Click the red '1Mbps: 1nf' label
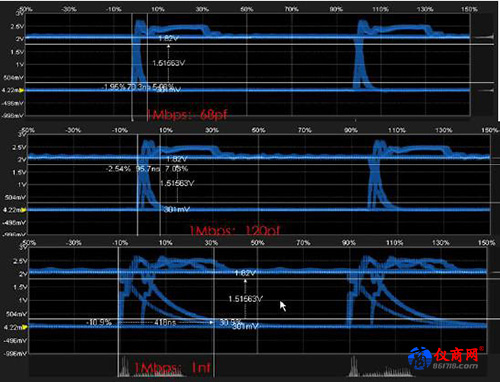This screenshot has width=500, height=382. click(172, 367)
